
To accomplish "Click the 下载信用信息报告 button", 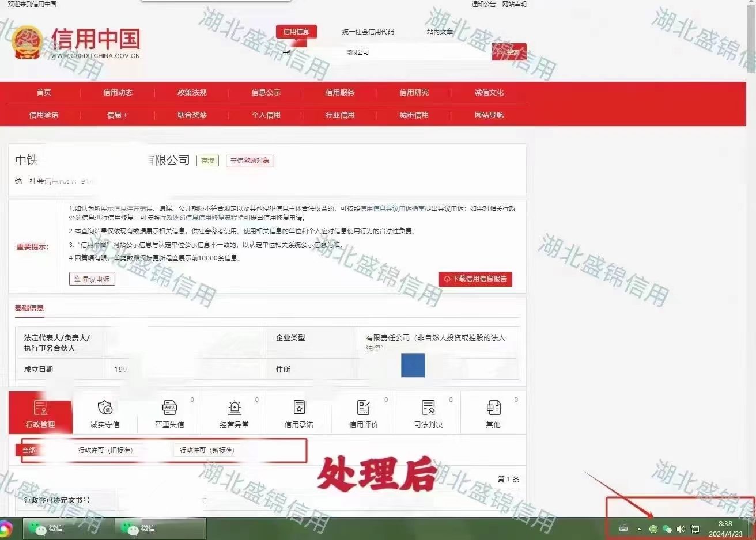I will [475, 279].
